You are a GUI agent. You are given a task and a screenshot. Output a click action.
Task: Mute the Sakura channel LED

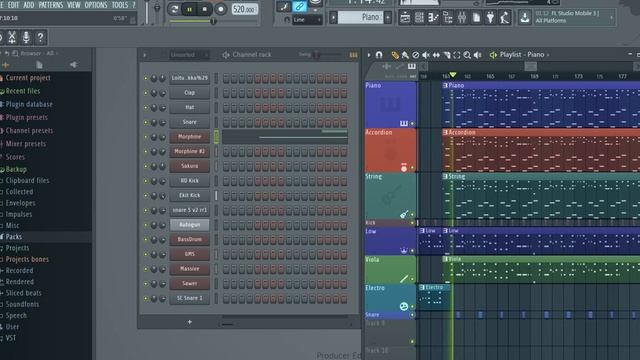pyautogui.click(x=146, y=167)
